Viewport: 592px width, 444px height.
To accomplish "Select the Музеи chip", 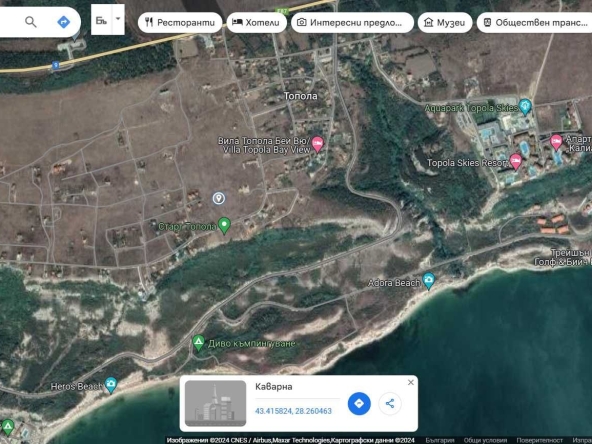I will [445, 23].
